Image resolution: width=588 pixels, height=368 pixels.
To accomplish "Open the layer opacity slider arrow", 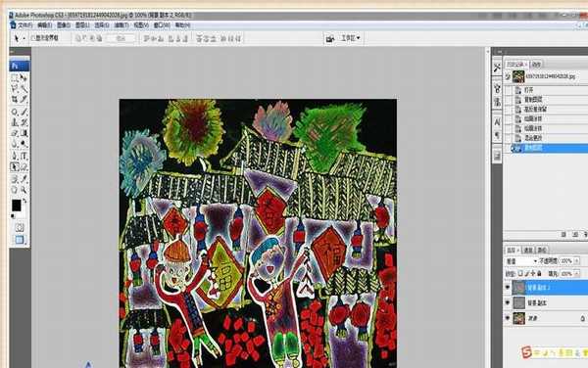I will pyautogui.click(x=576, y=261).
